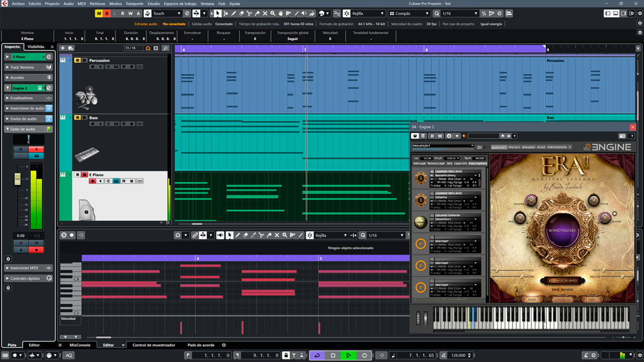Viewport: 644px width, 362px height.
Task: Select the Glue tool in top toolbar
Action: pos(257,13)
